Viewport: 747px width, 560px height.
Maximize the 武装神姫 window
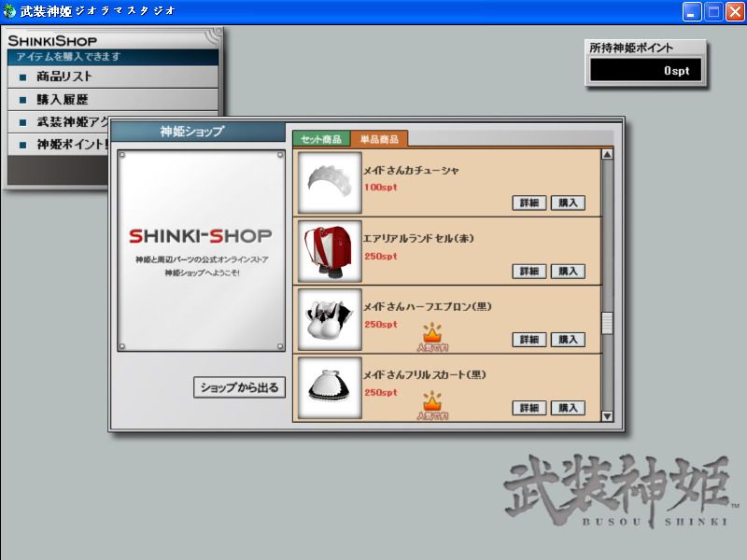713,11
